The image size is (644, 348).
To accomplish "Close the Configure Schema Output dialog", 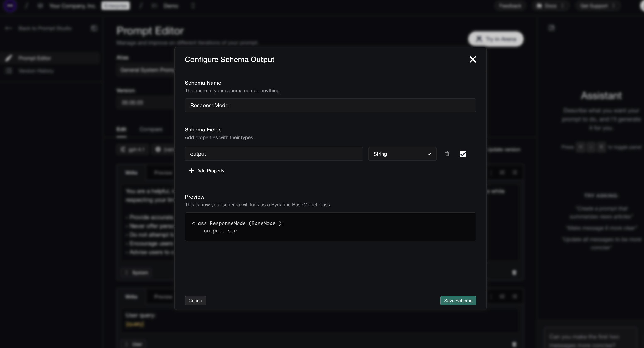I will click(472, 59).
